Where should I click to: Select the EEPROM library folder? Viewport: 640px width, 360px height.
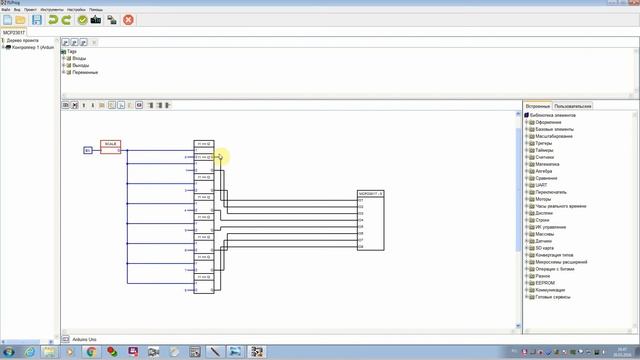pos(545,283)
